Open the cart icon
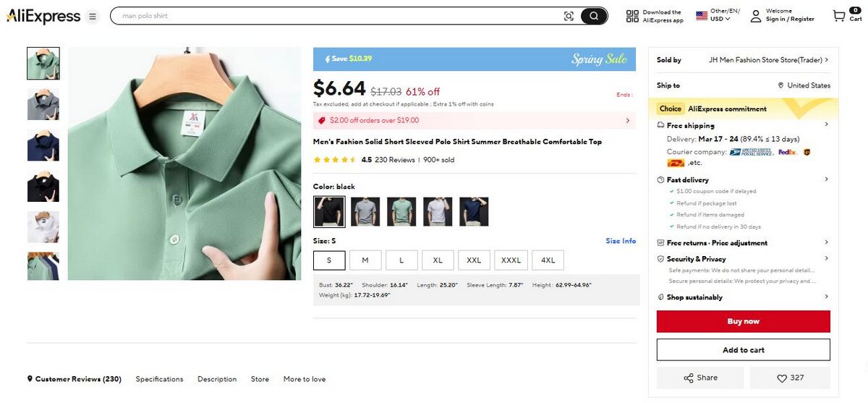This screenshot has width=868, height=403. pos(839,16)
